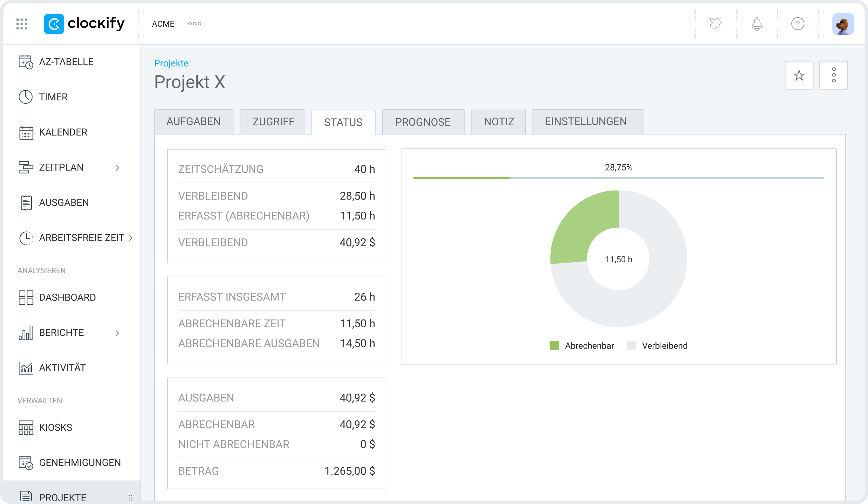Open the ACME workspace options dots
The image size is (868, 504).
[195, 24]
